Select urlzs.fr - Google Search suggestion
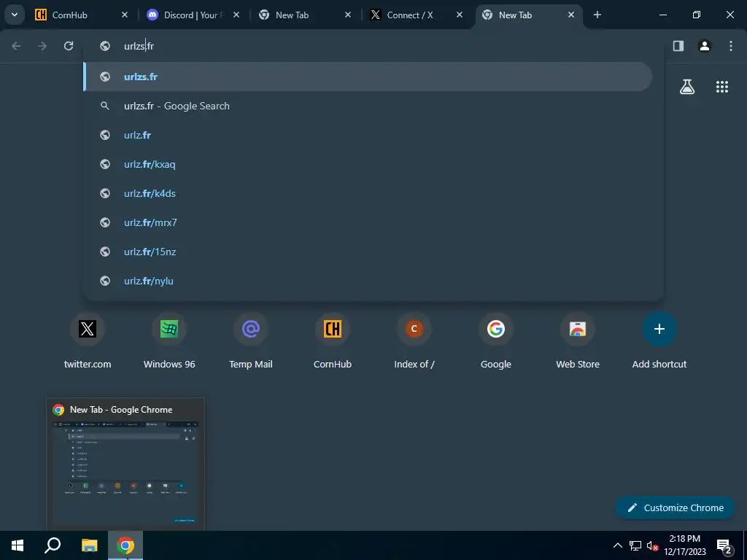The height and width of the screenshot is (560, 747). pyautogui.click(x=368, y=106)
